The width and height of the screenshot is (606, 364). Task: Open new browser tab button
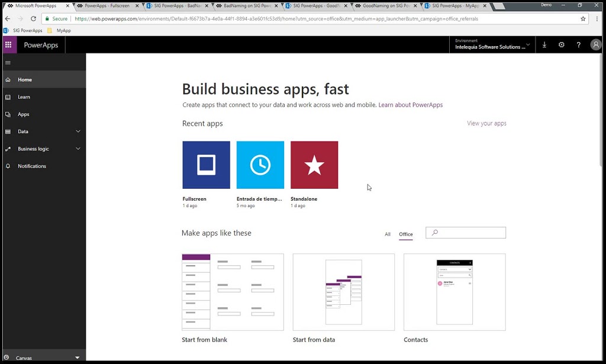499,6
